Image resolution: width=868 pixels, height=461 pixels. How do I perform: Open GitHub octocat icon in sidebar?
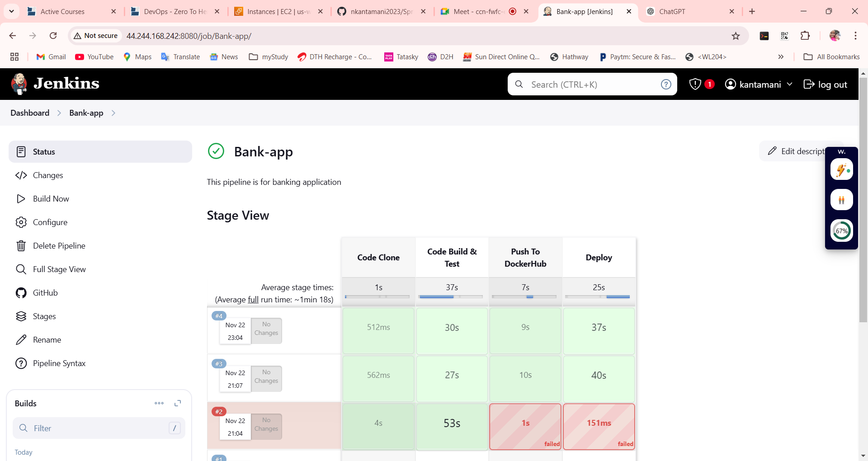pyautogui.click(x=21, y=293)
